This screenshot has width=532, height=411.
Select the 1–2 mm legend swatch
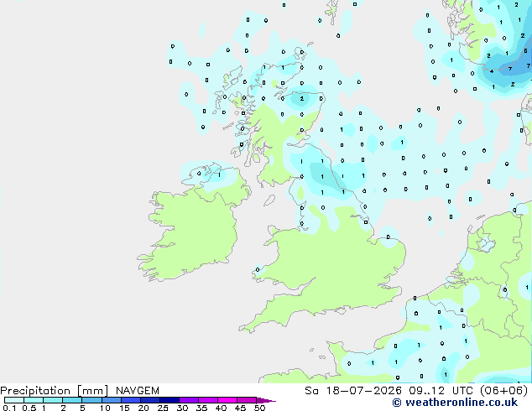click(53, 400)
